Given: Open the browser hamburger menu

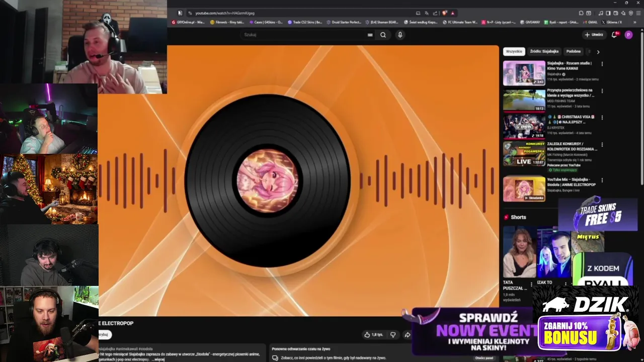Looking at the screenshot, I should (x=638, y=13).
